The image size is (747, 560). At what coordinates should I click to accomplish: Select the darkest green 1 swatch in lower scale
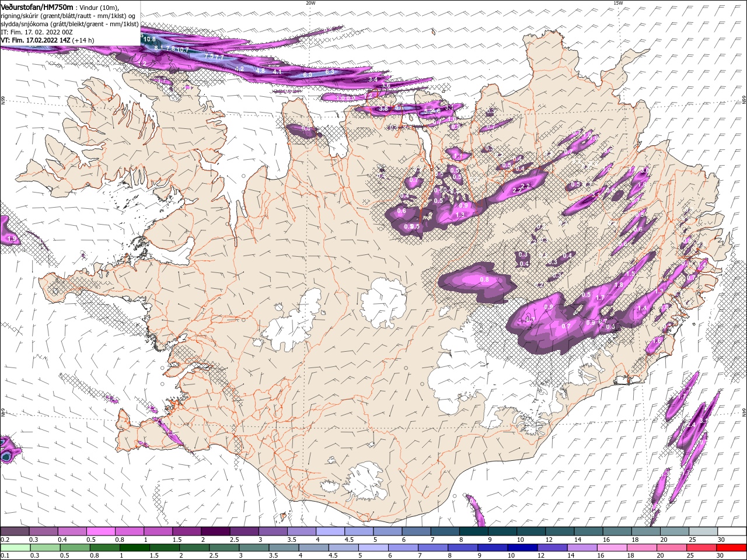[x=135, y=548]
